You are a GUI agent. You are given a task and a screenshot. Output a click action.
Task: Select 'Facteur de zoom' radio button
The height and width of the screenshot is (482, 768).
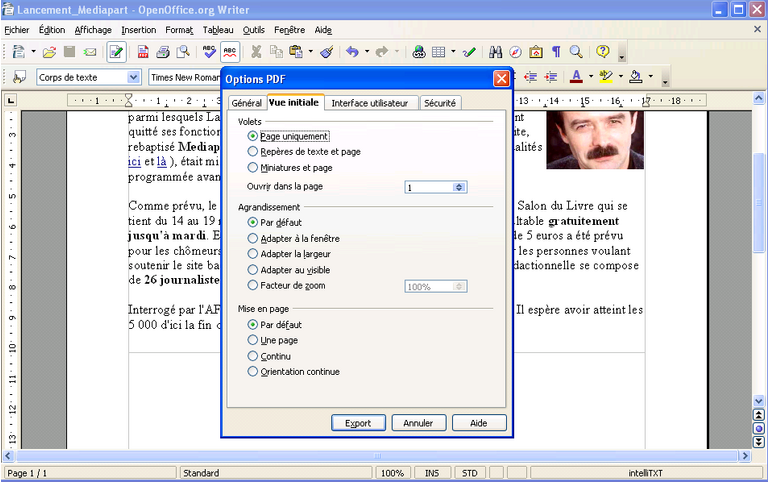click(252, 285)
